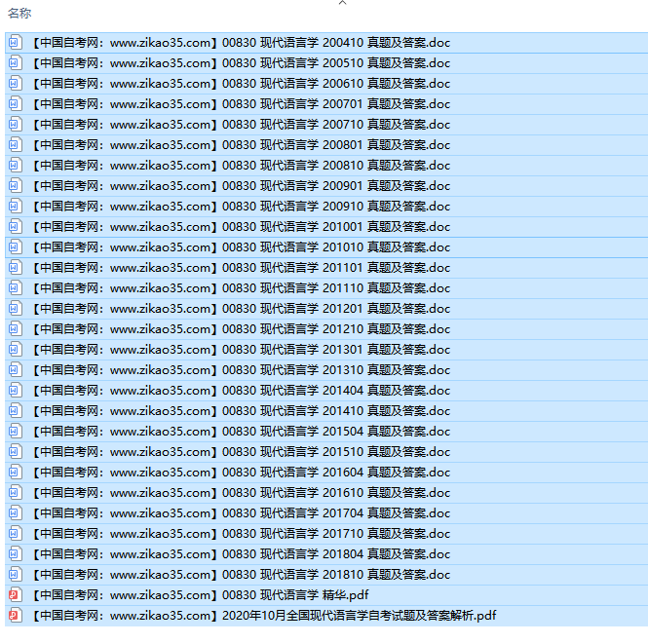
Task: Click the Word icon of the 201510 file
Action: pos(16,452)
